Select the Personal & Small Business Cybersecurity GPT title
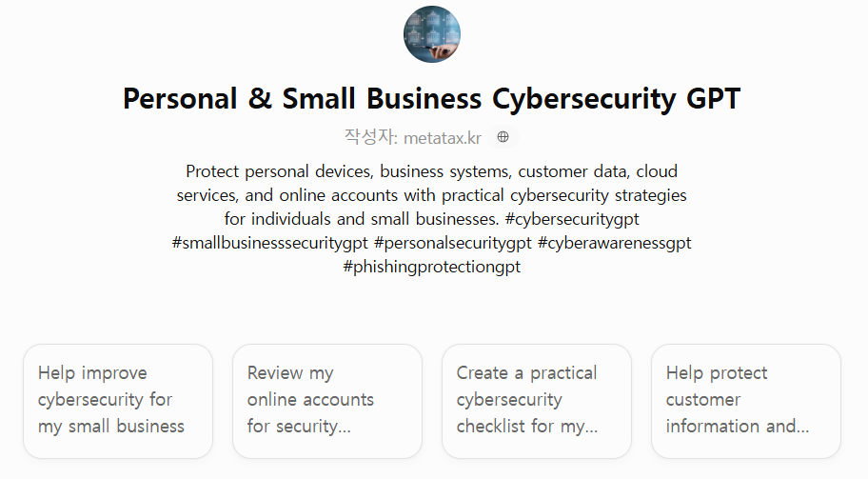 point(432,99)
